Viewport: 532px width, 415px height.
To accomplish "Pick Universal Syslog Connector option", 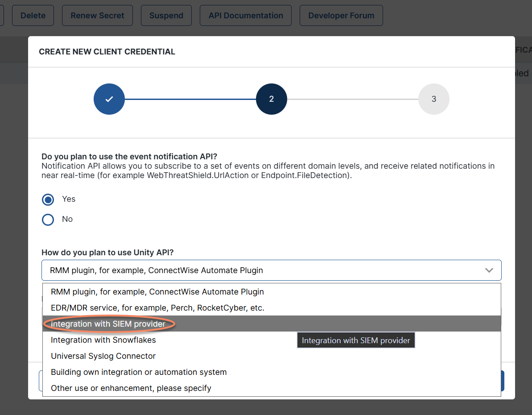I will pyautogui.click(x=272, y=356).
